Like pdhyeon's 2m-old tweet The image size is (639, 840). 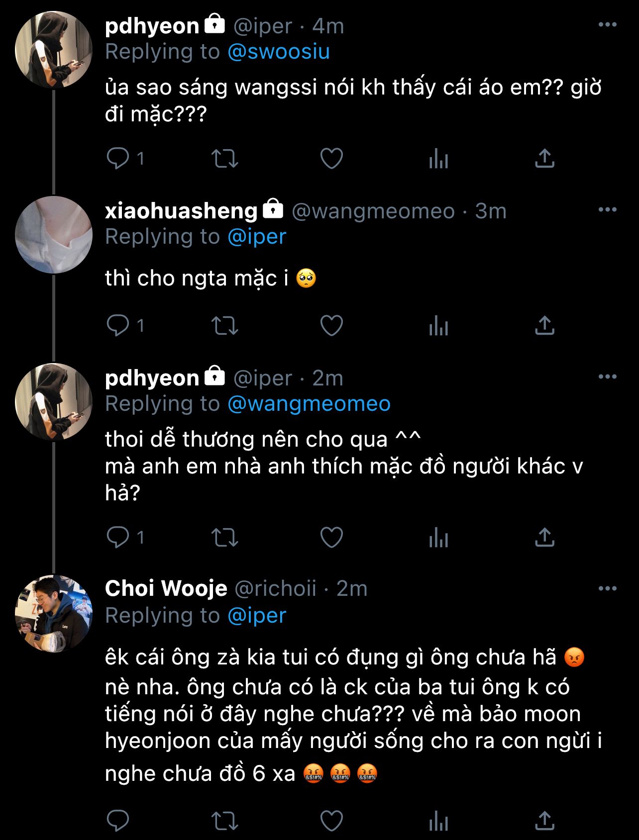point(331,538)
